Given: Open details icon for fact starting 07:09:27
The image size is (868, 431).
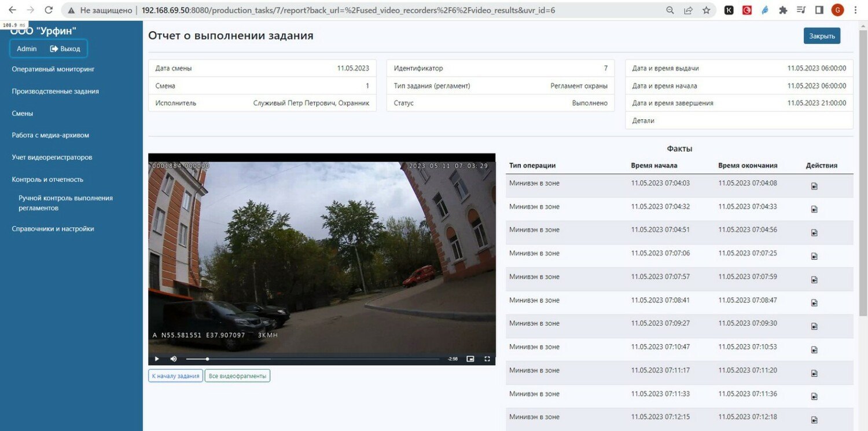Looking at the screenshot, I should [814, 327].
